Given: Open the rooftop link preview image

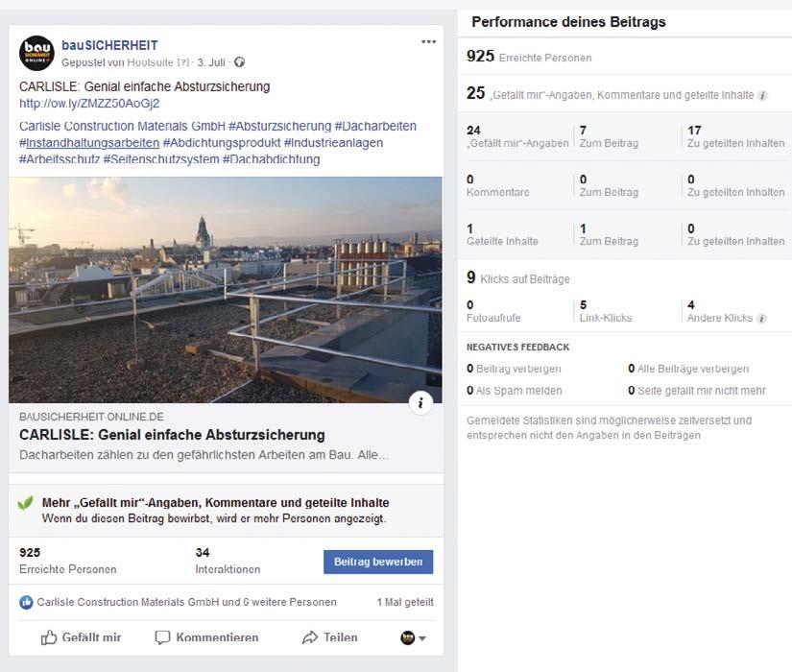Looking at the screenshot, I should pos(226,290).
